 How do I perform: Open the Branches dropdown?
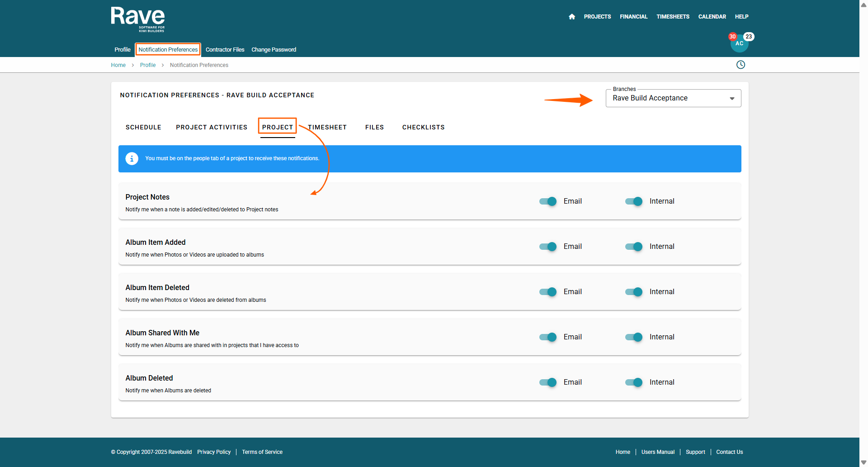pyautogui.click(x=673, y=98)
